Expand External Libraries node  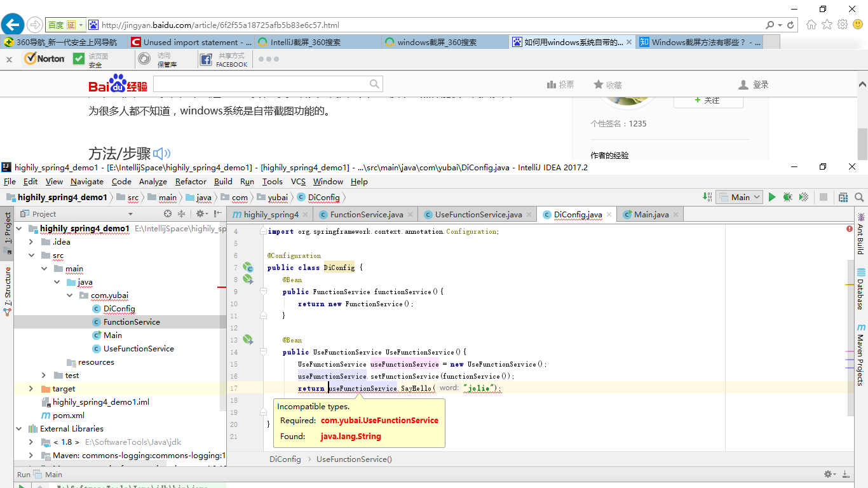[18, 429]
